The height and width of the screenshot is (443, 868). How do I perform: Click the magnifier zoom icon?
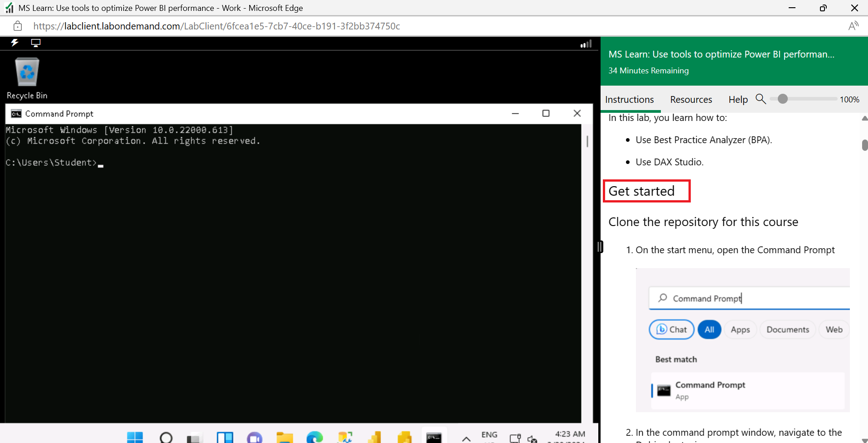pos(761,99)
